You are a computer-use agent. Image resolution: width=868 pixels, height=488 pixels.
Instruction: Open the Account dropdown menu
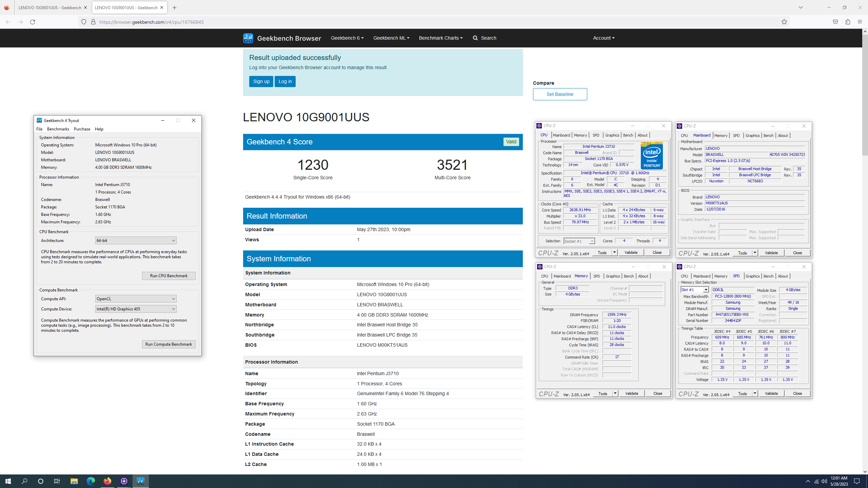[x=604, y=38]
